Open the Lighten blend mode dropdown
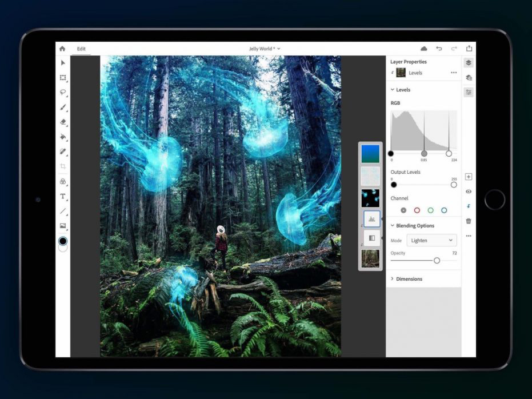Viewport: 532px width, 399px height. click(x=431, y=240)
